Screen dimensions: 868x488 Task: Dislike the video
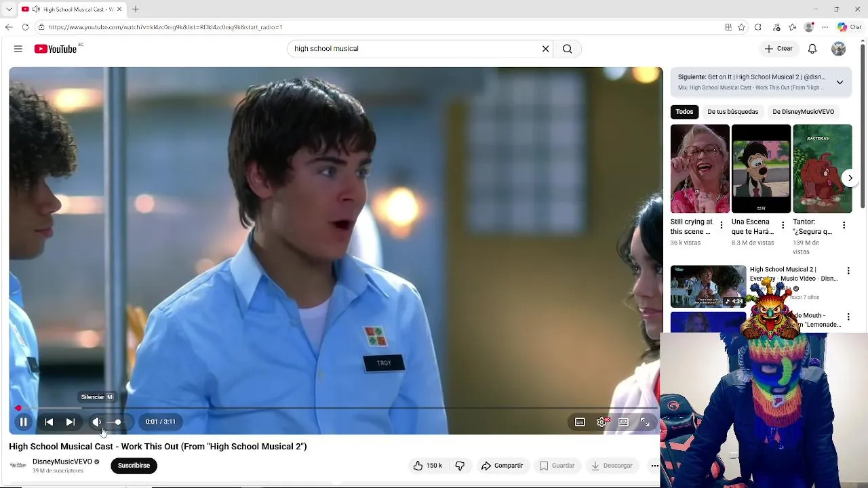tap(460, 466)
